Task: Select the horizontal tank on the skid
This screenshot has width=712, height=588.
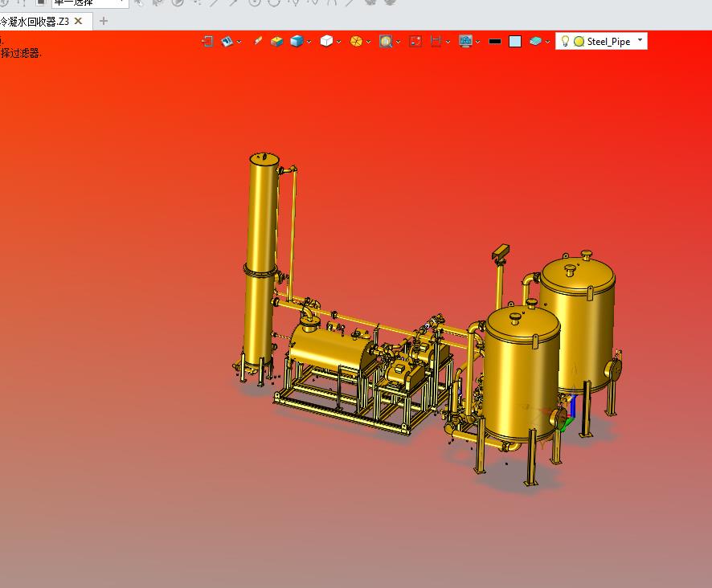Action: 331,347
